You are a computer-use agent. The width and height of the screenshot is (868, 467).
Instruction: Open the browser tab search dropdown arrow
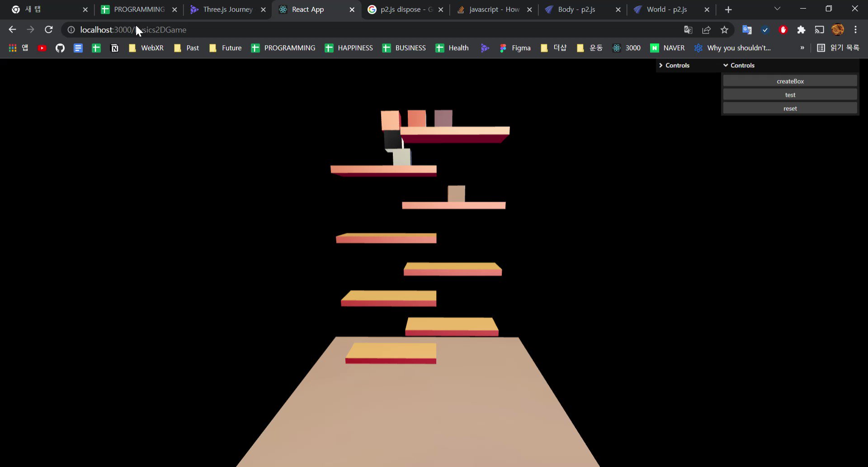coord(777,9)
